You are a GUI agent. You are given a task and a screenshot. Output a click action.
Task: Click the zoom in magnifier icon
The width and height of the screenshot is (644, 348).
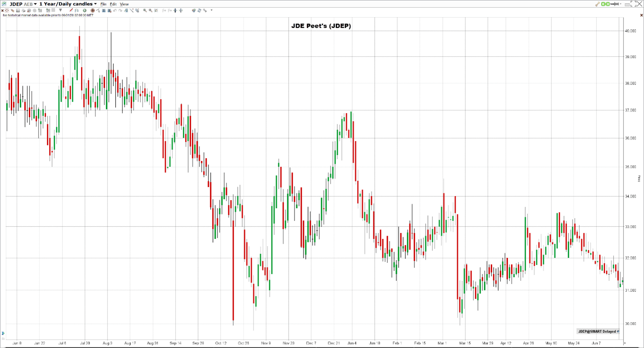[x=145, y=10]
